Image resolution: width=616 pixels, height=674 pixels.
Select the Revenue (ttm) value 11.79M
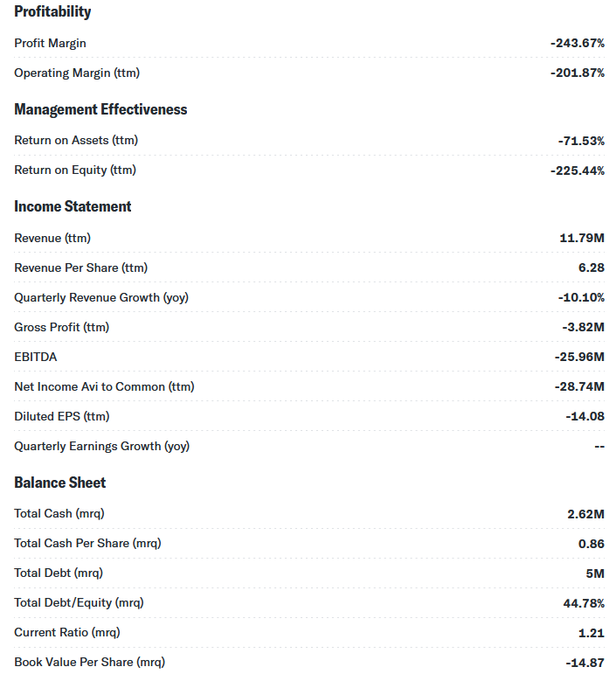pyautogui.click(x=582, y=238)
